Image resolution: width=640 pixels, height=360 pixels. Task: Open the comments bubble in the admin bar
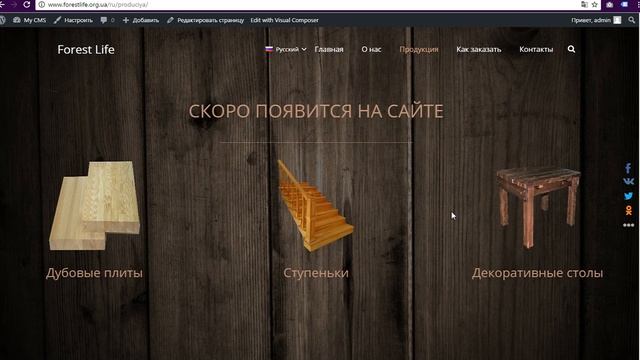pos(107,20)
